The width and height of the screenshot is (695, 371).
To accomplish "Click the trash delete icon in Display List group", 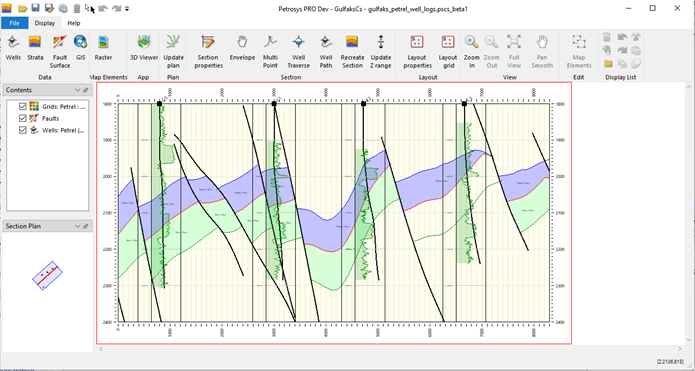I will (x=607, y=37).
